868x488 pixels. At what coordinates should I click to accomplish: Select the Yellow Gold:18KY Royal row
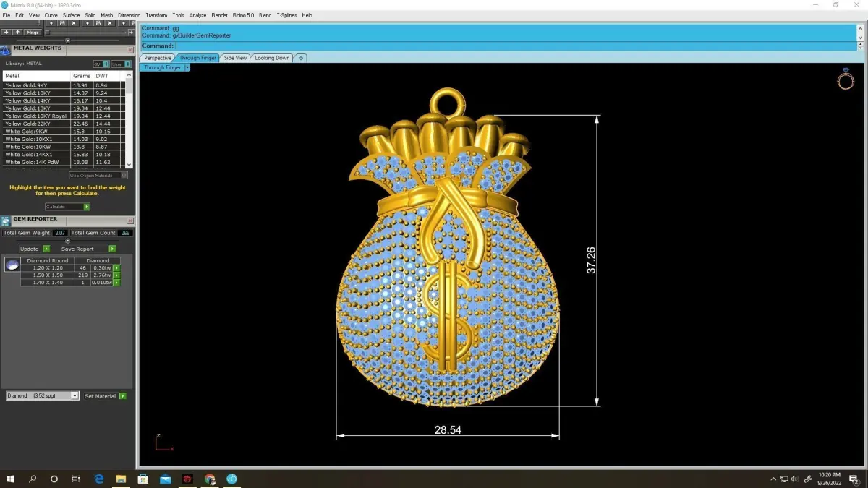click(64, 116)
